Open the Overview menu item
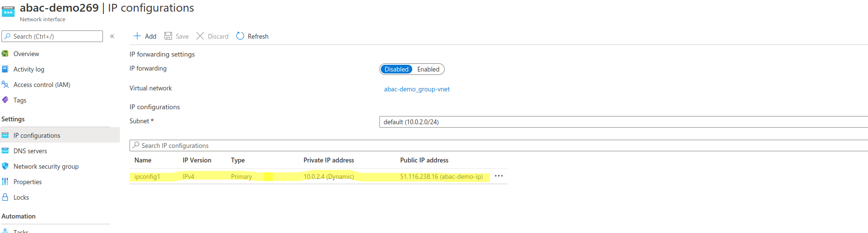Screen dimensions: 868x233 26,54
